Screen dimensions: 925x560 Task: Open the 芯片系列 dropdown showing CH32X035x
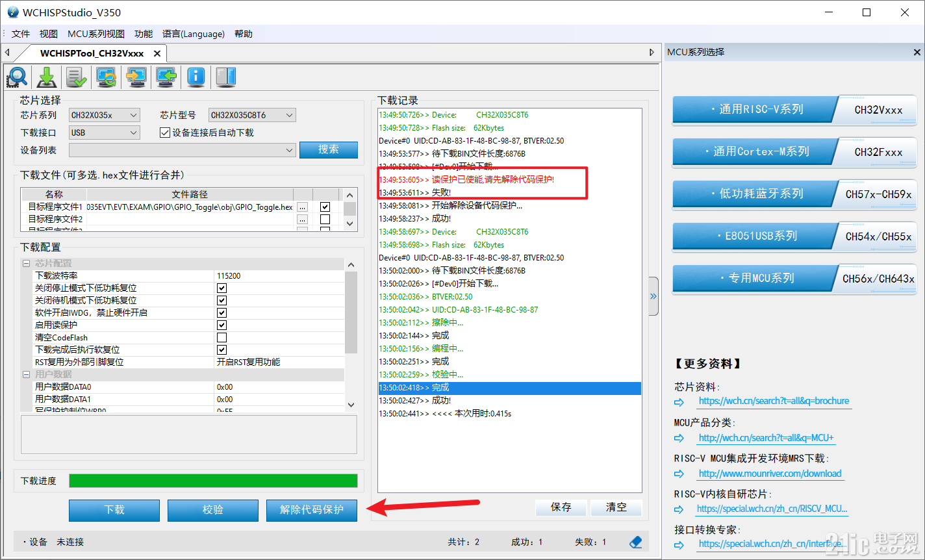[x=105, y=115]
